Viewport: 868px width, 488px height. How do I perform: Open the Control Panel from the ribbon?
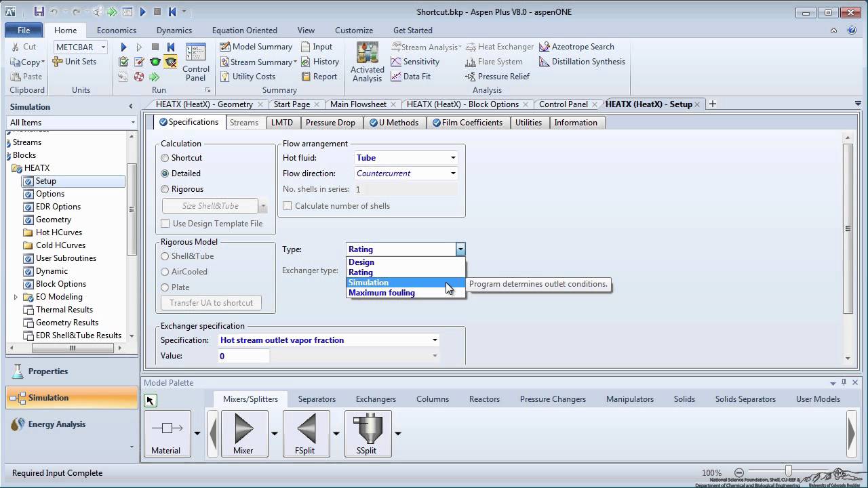click(x=195, y=62)
